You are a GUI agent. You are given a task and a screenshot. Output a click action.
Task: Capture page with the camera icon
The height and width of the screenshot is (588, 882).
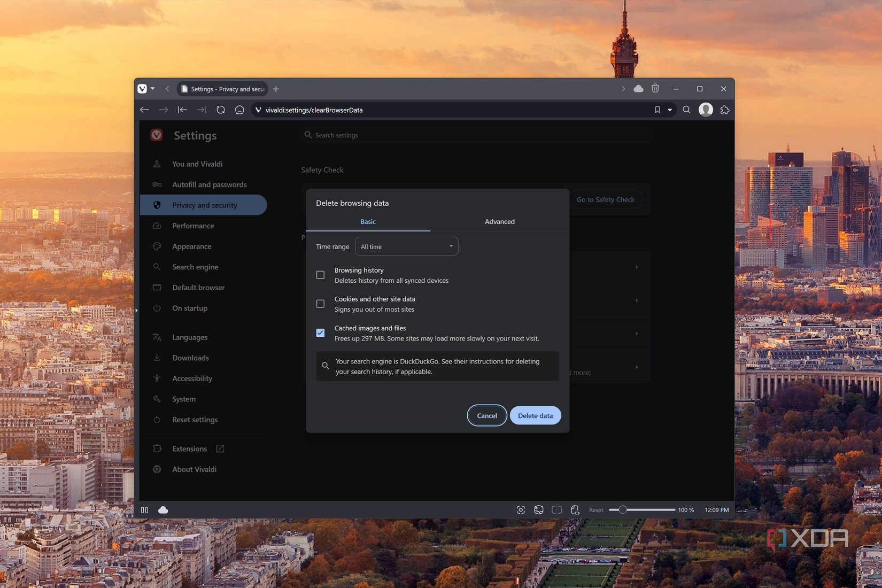coord(521,510)
